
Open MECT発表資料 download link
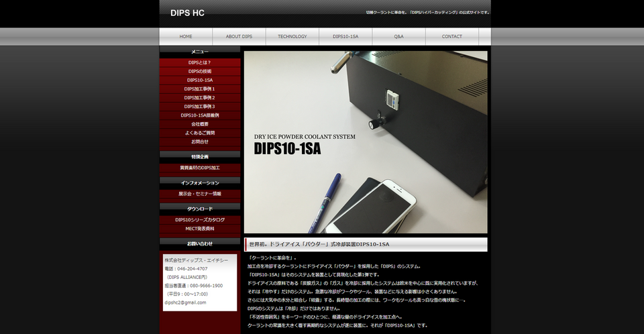point(200,229)
